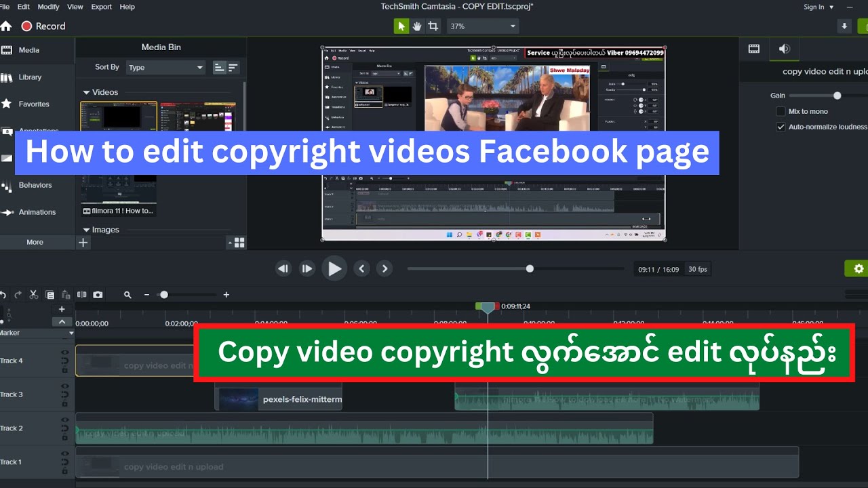Select the arrow Edit mode tool

click(x=401, y=26)
